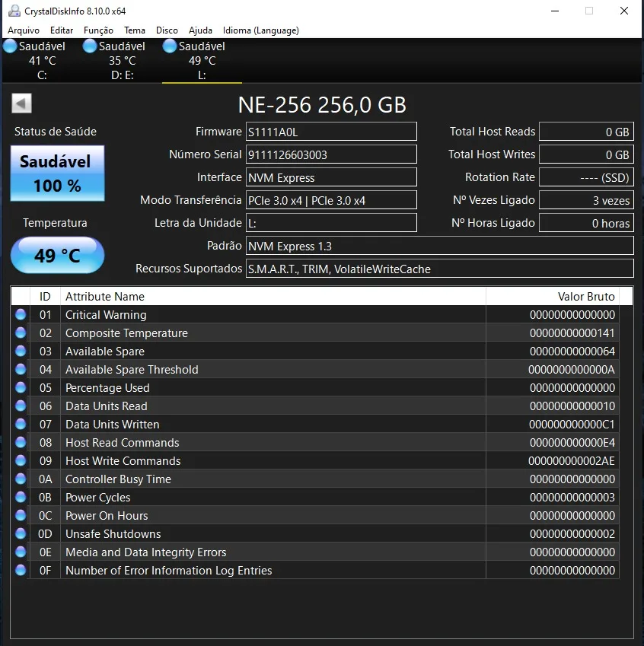
Task: Click status orb for Data Units Read
Action: pos(21,406)
